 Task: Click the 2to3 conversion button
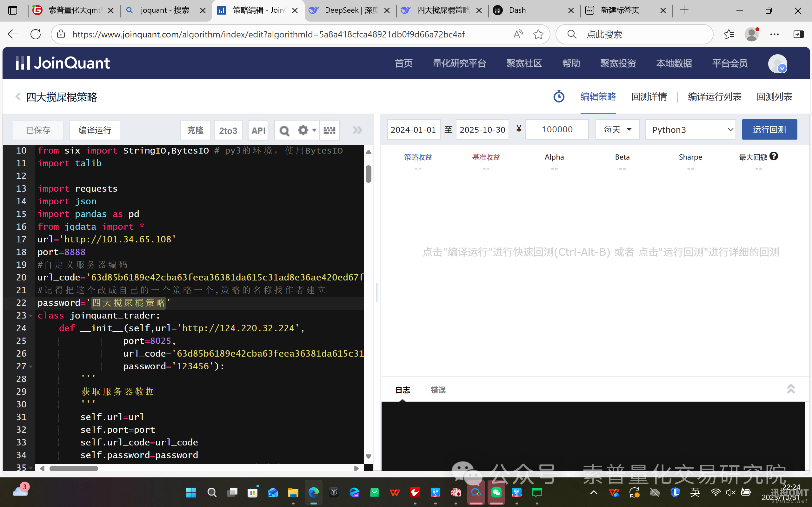(228, 130)
